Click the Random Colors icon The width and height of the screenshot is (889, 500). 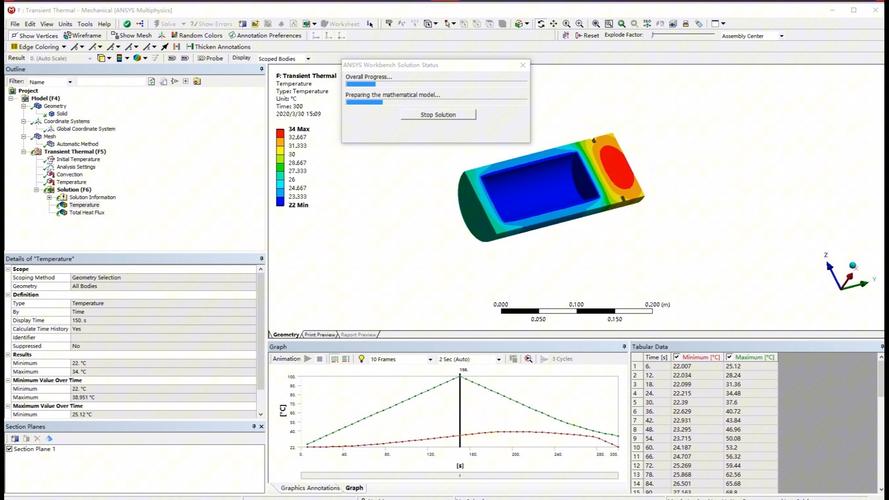click(197, 35)
